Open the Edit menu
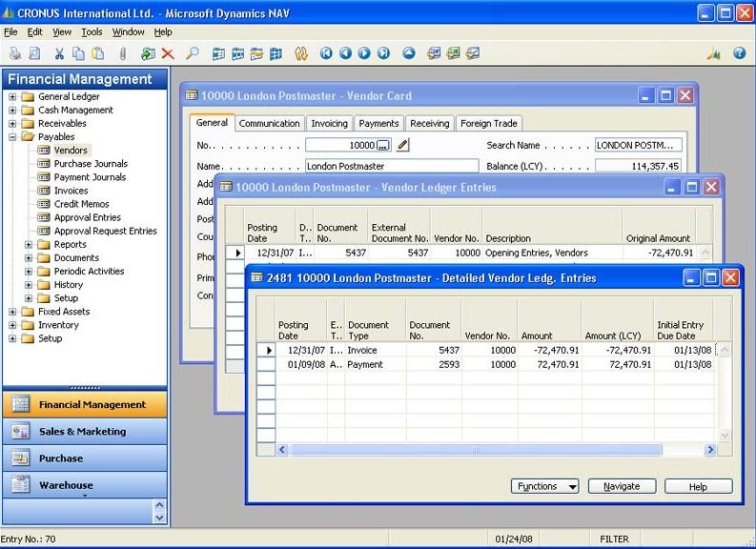The image size is (756, 549). click(34, 32)
